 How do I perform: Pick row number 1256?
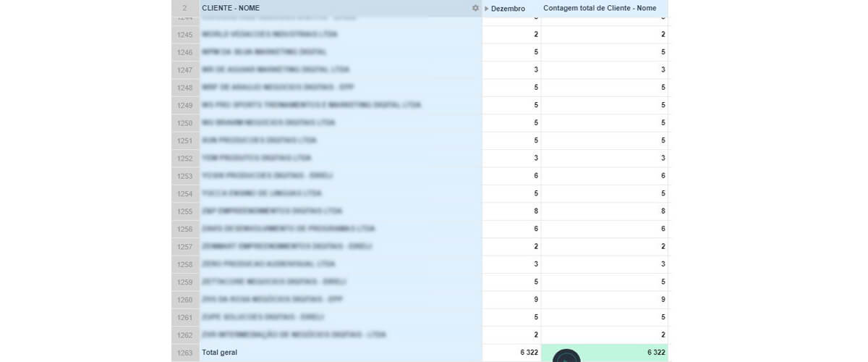click(185, 229)
